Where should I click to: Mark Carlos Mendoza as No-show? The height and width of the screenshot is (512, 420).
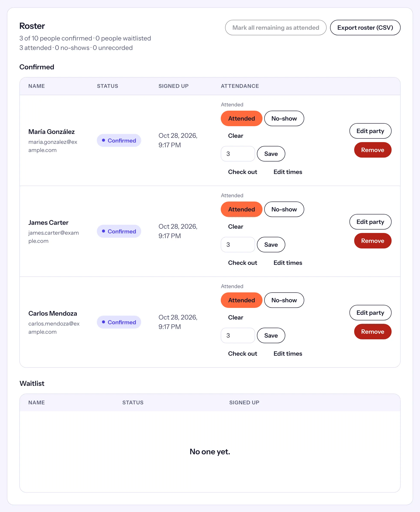coord(284,300)
